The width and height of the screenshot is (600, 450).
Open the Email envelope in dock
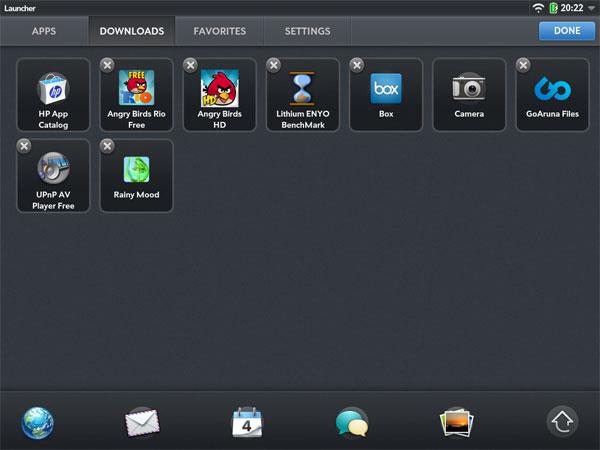(x=142, y=422)
